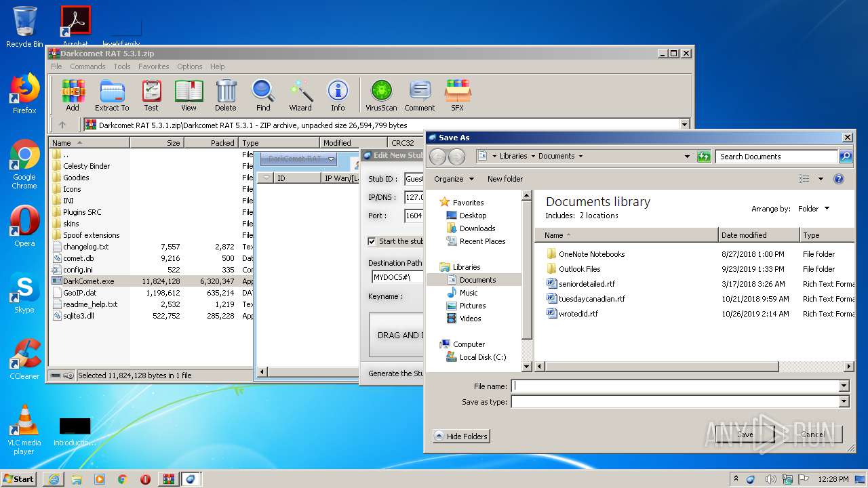Open VLC media player desktop shortcut

tap(24, 430)
